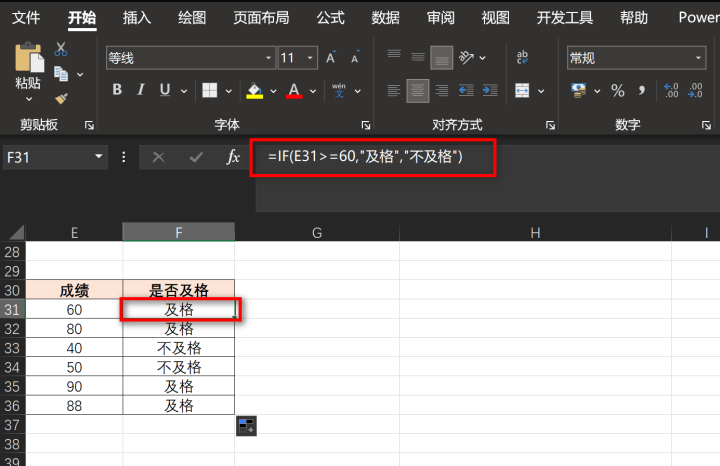Expand border options arrow

pos(229,91)
